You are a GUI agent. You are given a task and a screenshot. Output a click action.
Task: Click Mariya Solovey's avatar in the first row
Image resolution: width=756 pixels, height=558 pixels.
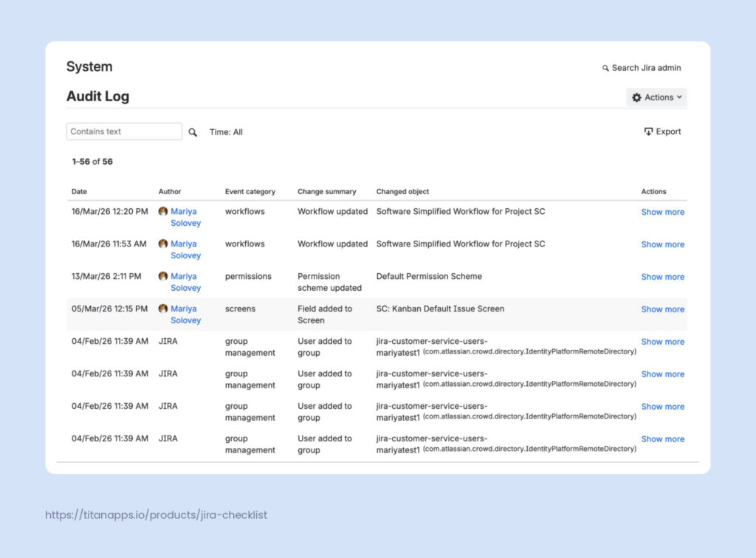click(x=163, y=210)
